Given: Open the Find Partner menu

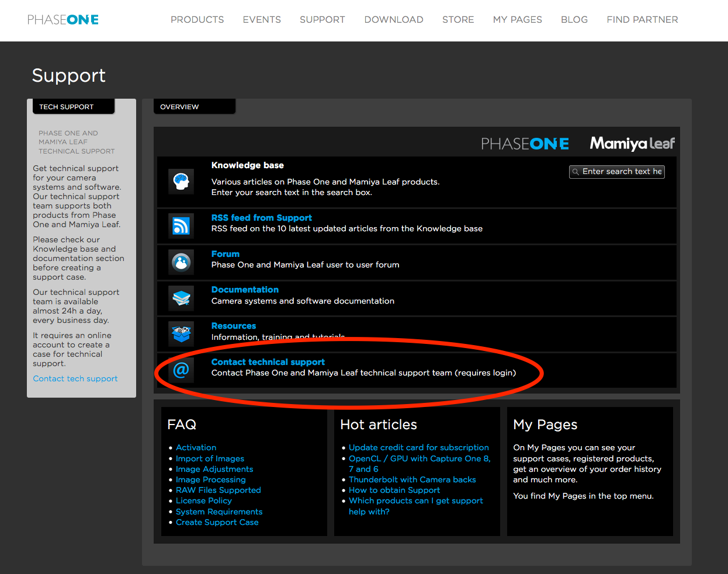Looking at the screenshot, I should (x=643, y=20).
